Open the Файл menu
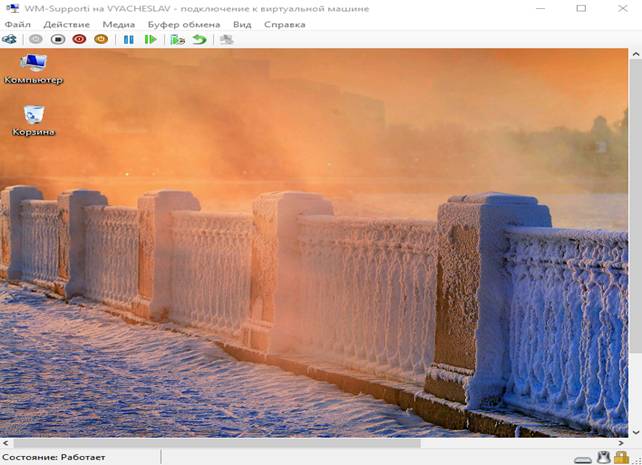Screen dimensions: 642x465 [18, 25]
